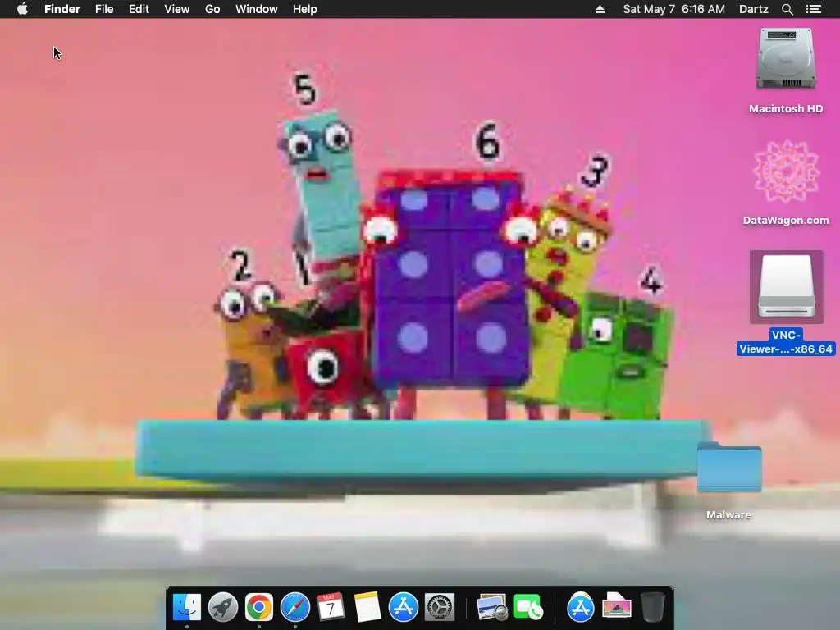Select the DataWagon.com desktop icon
840x630 pixels.
(x=786, y=171)
